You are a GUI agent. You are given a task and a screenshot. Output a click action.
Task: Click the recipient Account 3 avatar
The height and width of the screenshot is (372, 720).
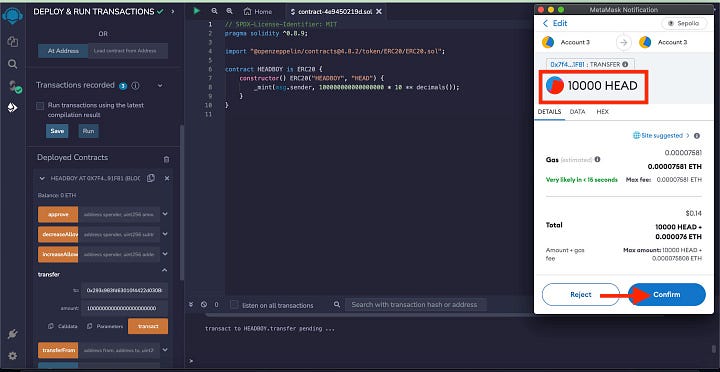point(645,42)
